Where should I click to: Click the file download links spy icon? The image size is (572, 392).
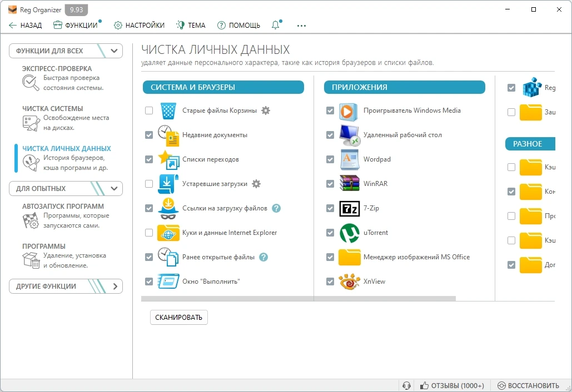tap(168, 208)
